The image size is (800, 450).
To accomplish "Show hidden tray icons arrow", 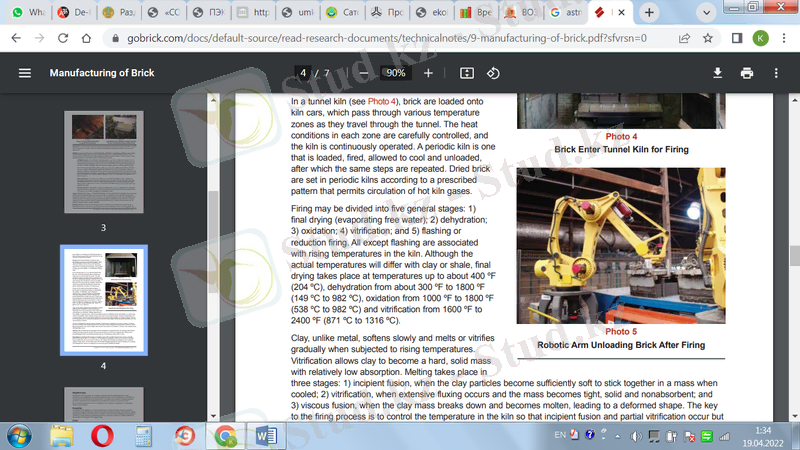I will point(617,436).
